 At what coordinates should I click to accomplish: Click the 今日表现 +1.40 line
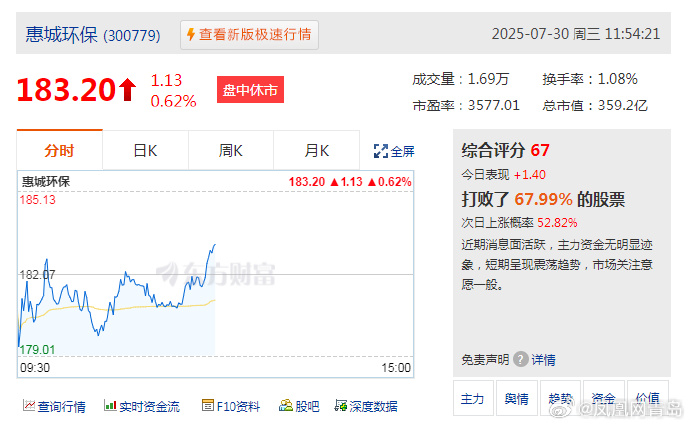click(x=503, y=175)
